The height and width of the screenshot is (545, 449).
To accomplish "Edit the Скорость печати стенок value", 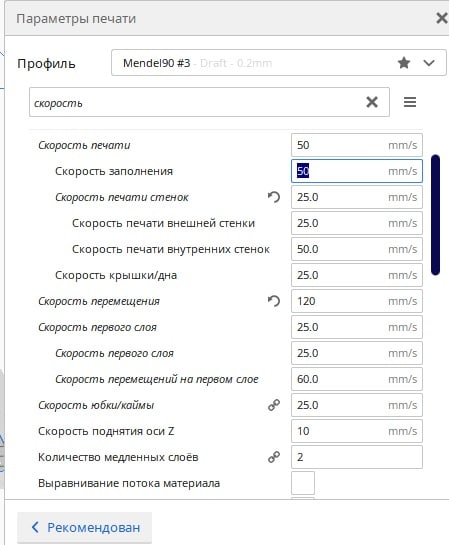I will click(357, 197).
